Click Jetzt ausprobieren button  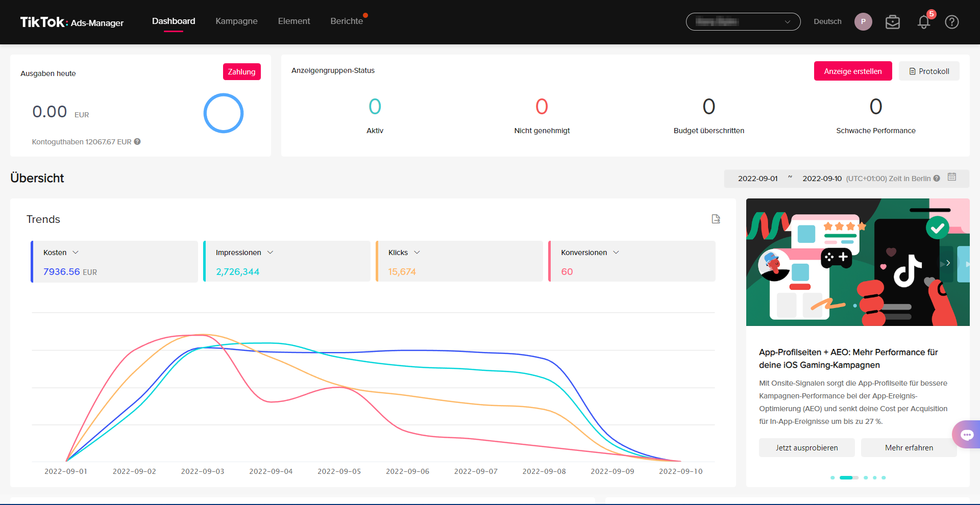coord(806,448)
